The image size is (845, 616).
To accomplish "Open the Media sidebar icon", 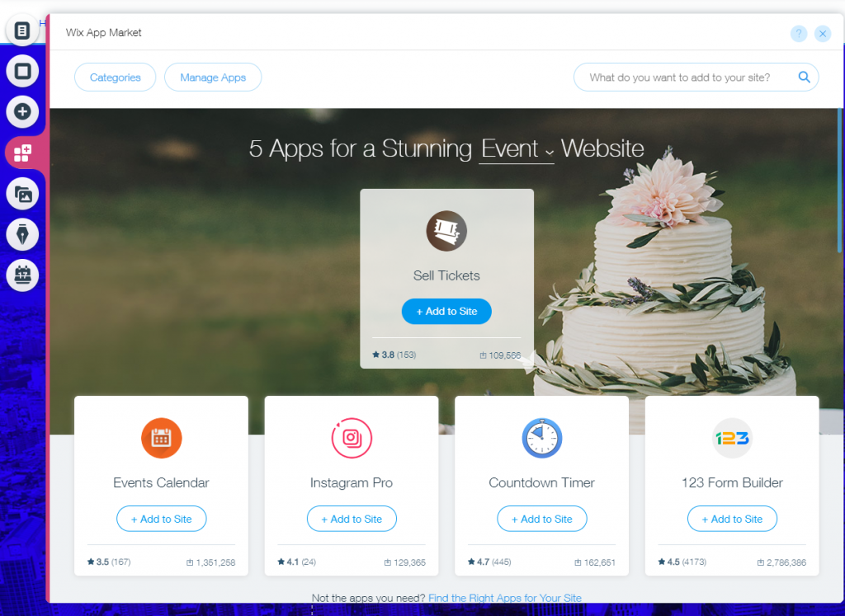I will pos(22,194).
